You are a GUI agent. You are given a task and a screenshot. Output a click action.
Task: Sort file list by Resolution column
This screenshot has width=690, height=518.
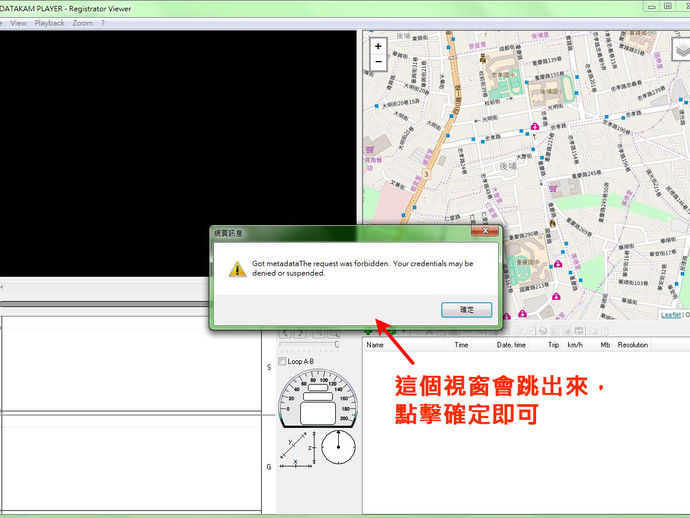point(632,345)
